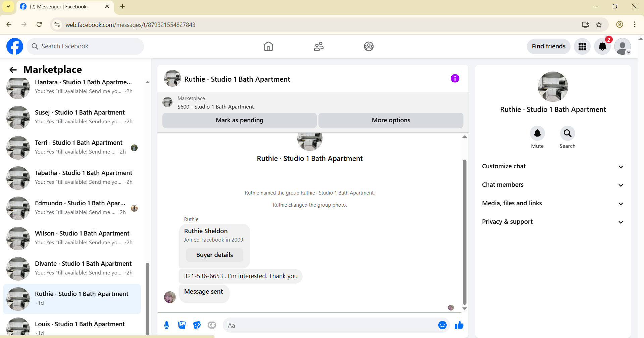
Task: Open the Groups icon in top navigation
Action: point(369,46)
